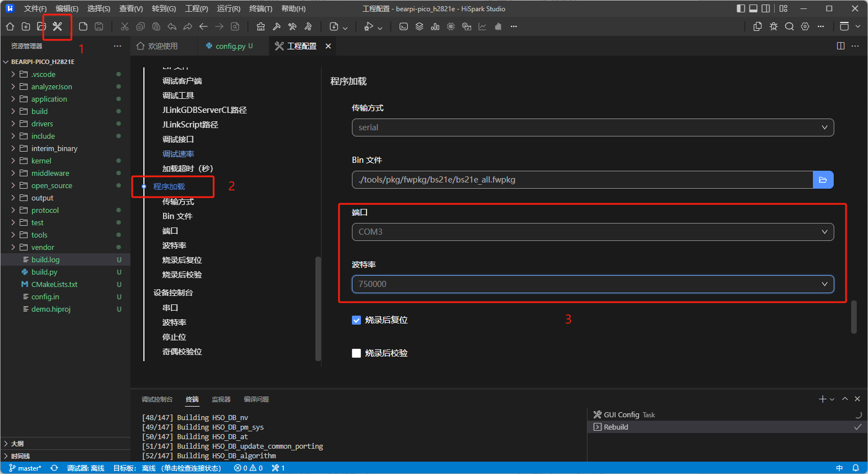Open the 端口 COM3 dropdown
The height and width of the screenshot is (474, 868).
[593, 232]
